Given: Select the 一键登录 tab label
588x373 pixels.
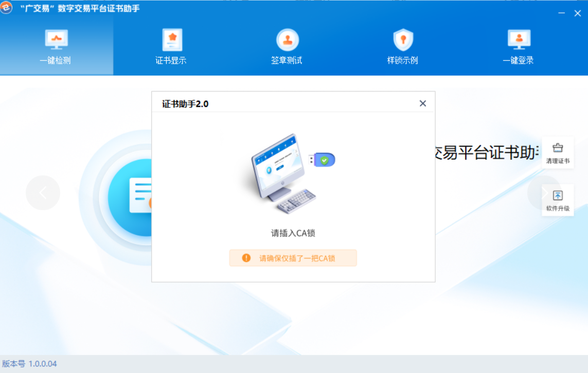Looking at the screenshot, I should click(x=518, y=61).
